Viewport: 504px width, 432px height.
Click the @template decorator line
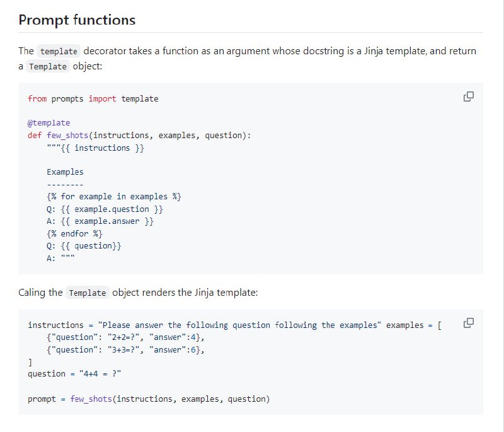pyautogui.click(x=49, y=123)
